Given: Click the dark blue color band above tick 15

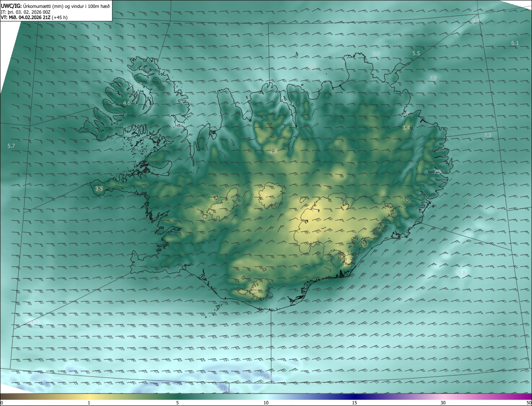Looking at the screenshot, I should pyautogui.click(x=355, y=397).
